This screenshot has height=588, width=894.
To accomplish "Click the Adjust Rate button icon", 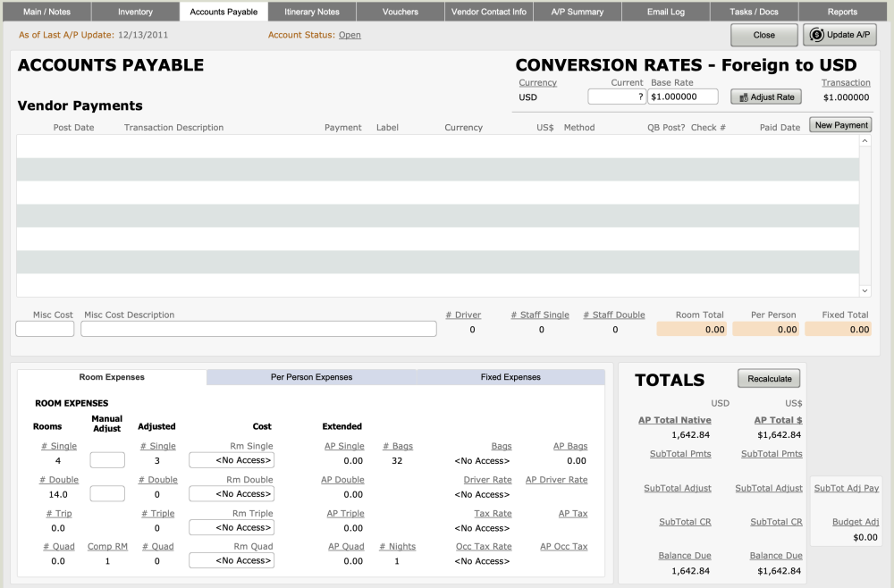I will tap(743, 97).
